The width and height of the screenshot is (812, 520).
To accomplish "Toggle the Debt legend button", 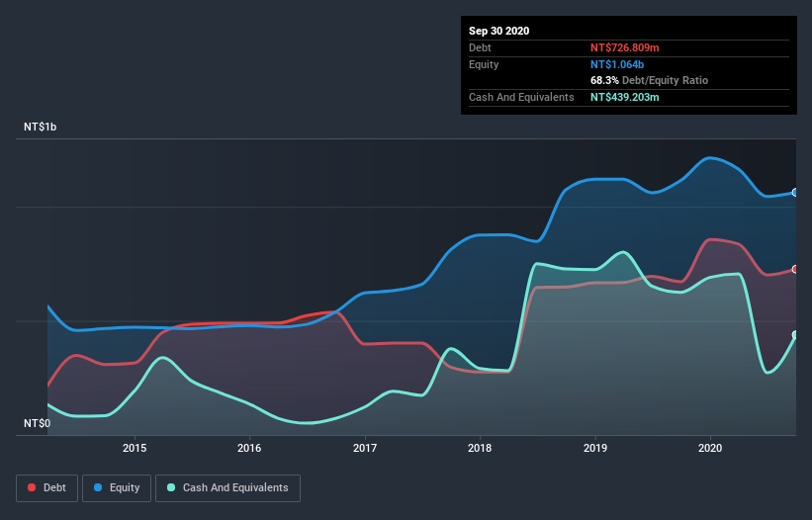I will coord(46,488).
